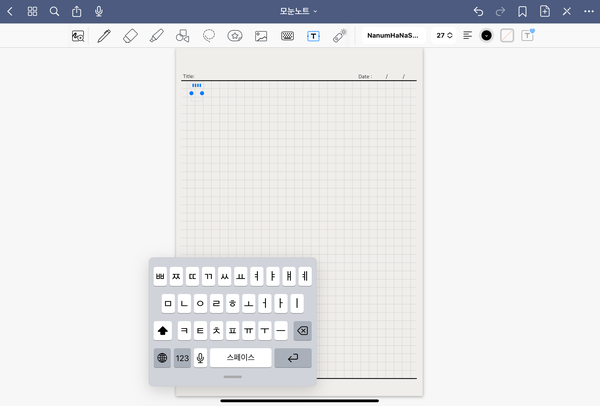Image resolution: width=600 pixels, height=406 pixels.
Task: Open the more options ellipsis menu
Action: point(589,11)
